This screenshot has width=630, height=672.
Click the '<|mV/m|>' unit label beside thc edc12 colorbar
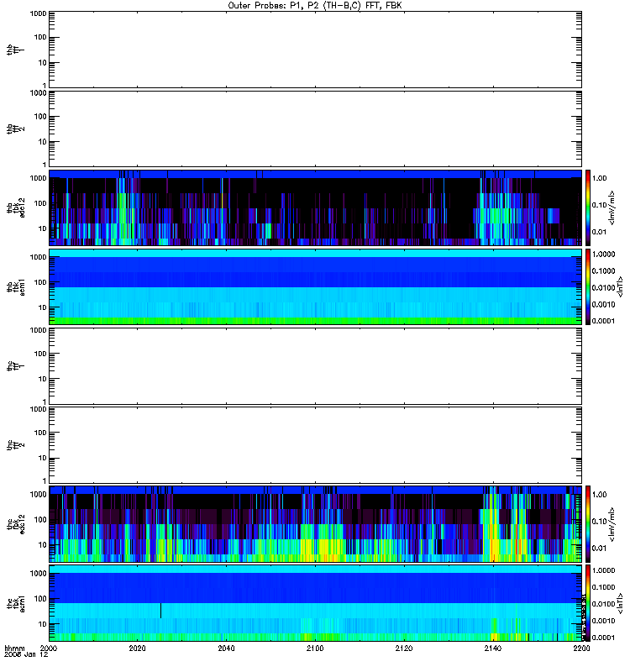pyautogui.click(x=612, y=524)
